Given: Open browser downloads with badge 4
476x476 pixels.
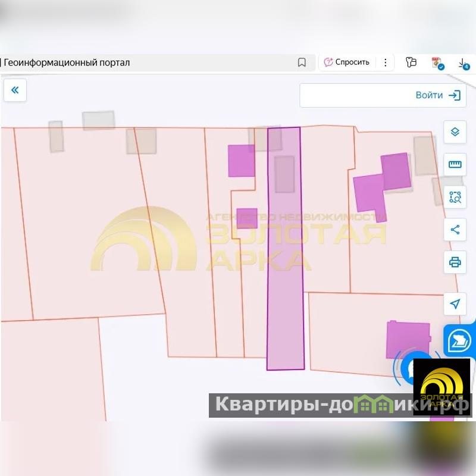Looking at the screenshot, I should point(463,62).
